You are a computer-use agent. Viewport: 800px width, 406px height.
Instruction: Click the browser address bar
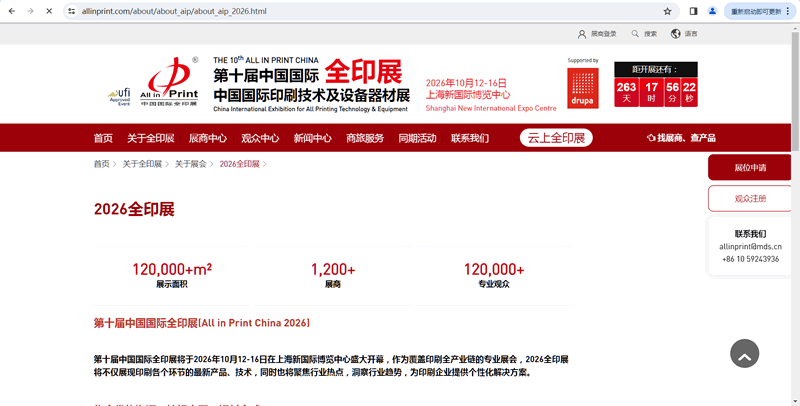360,11
